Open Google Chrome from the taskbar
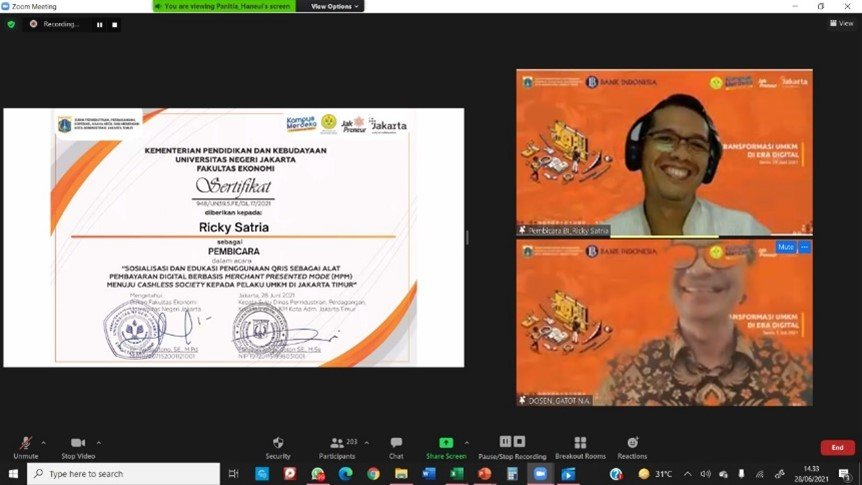Screen dimensions: 862x485 tap(373, 473)
